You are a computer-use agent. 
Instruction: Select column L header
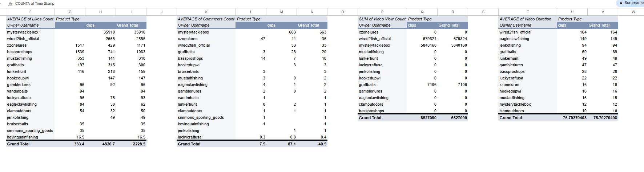coord(251,12)
